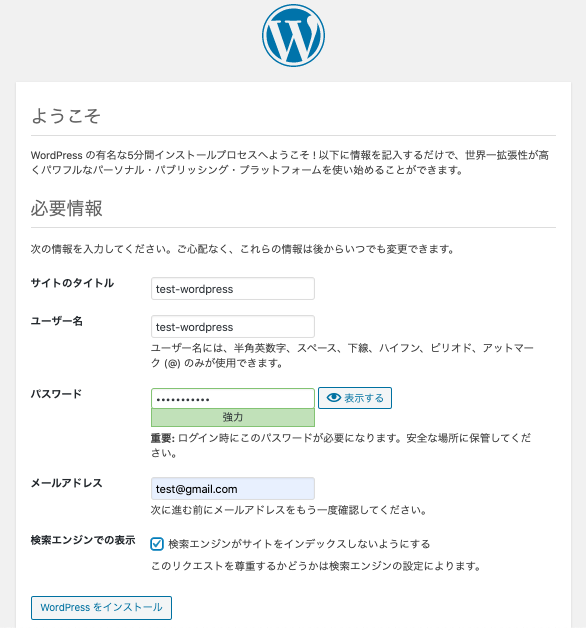The height and width of the screenshot is (628, 586).
Task: Click the ようこそ heading
Action: click(x=66, y=116)
